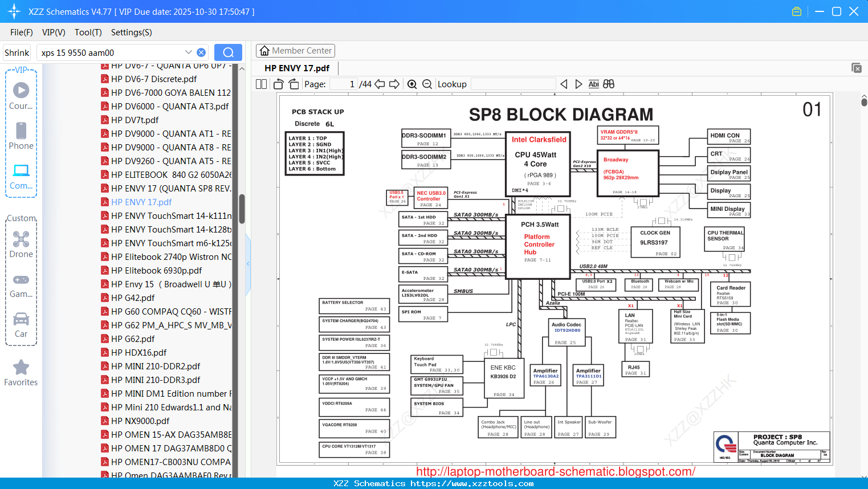Open HP G60 COMPAQ CQ60 file
The width and height of the screenshot is (868, 489).
pos(171,312)
